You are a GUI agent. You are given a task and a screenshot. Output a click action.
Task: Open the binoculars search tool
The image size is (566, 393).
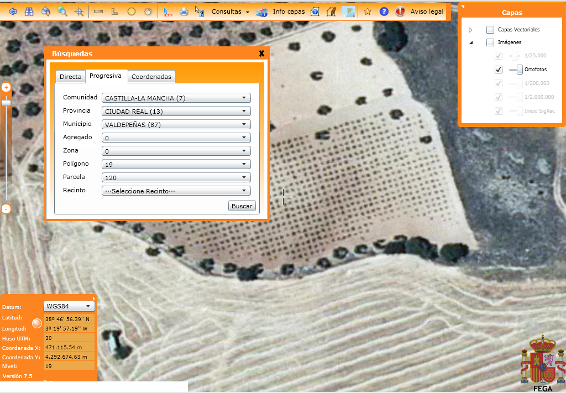[x=29, y=12]
